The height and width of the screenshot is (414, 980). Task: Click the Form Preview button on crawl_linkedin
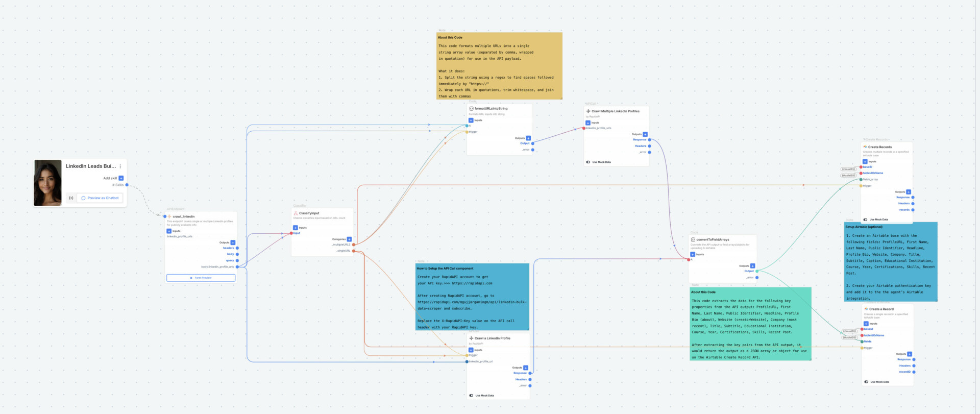click(201, 278)
